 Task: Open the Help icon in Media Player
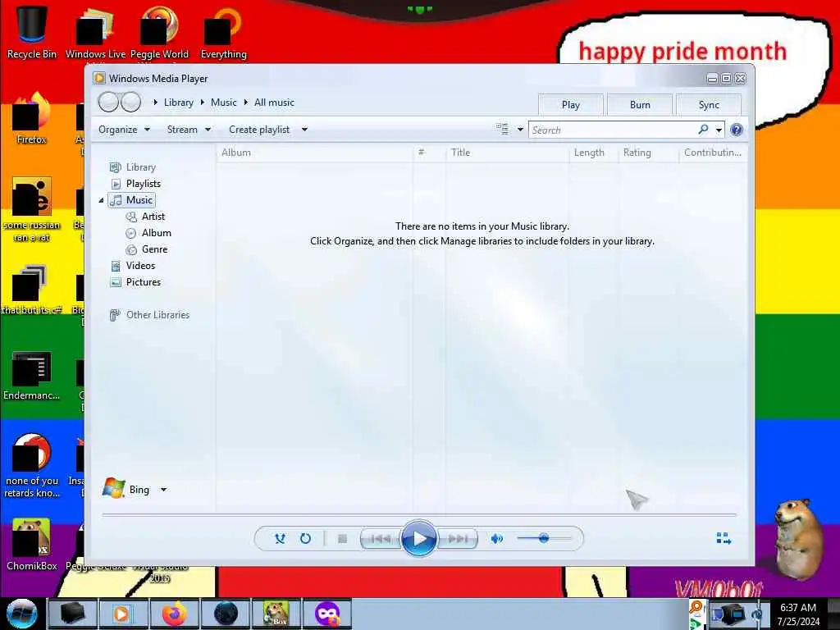point(737,130)
